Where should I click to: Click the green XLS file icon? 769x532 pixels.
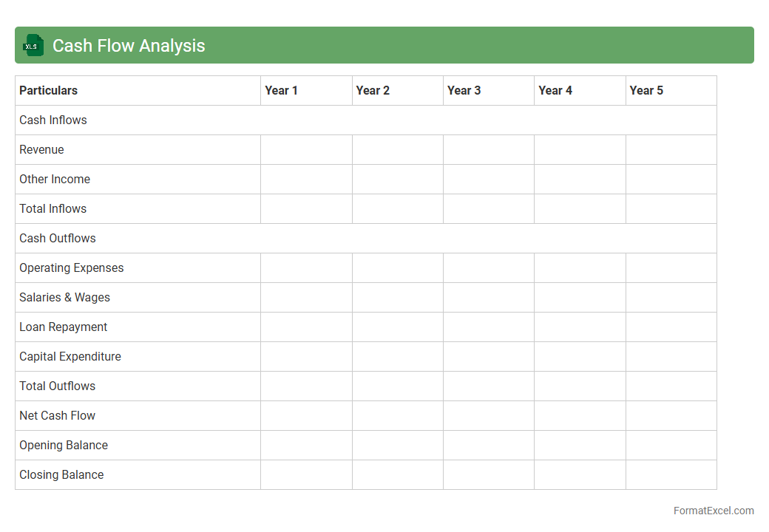click(x=33, y=45)
